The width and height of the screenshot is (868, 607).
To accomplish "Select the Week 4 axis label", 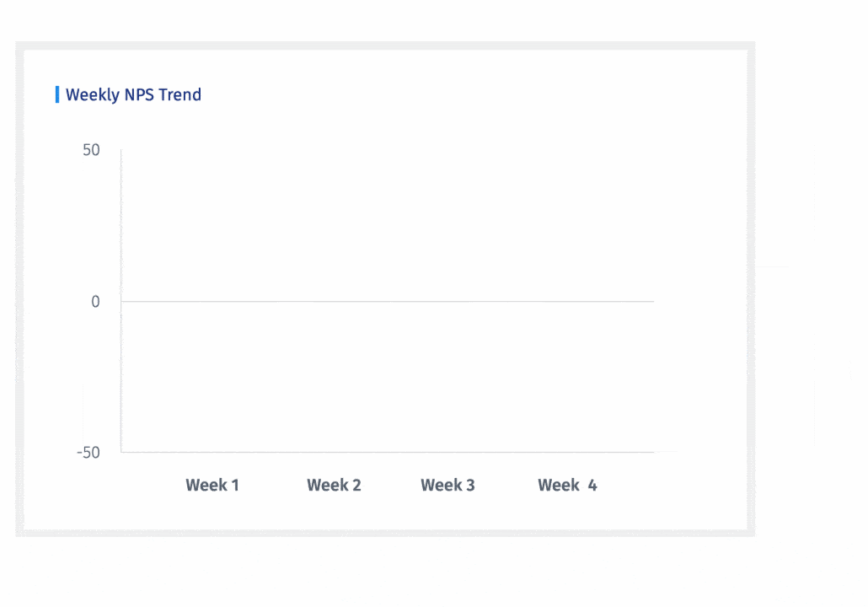I will coord(567,485).
